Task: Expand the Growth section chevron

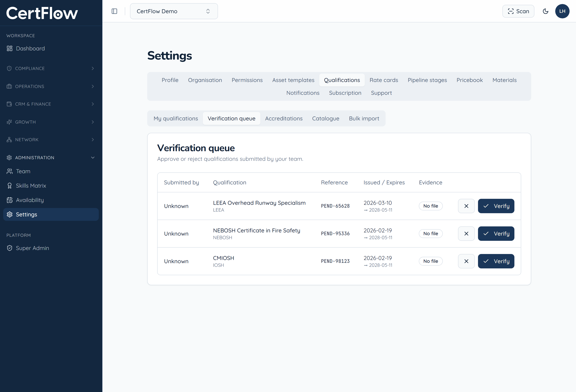Action: (93, 122)
